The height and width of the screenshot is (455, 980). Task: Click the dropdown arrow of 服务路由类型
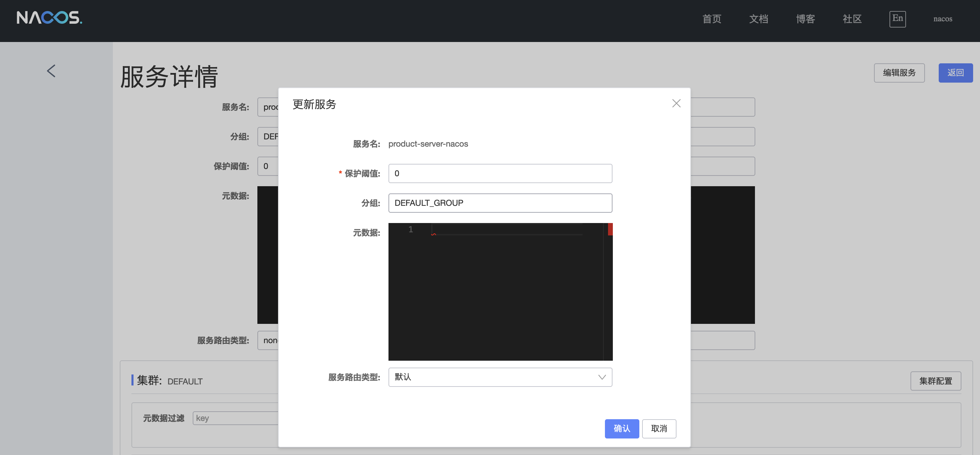[602, 377]
